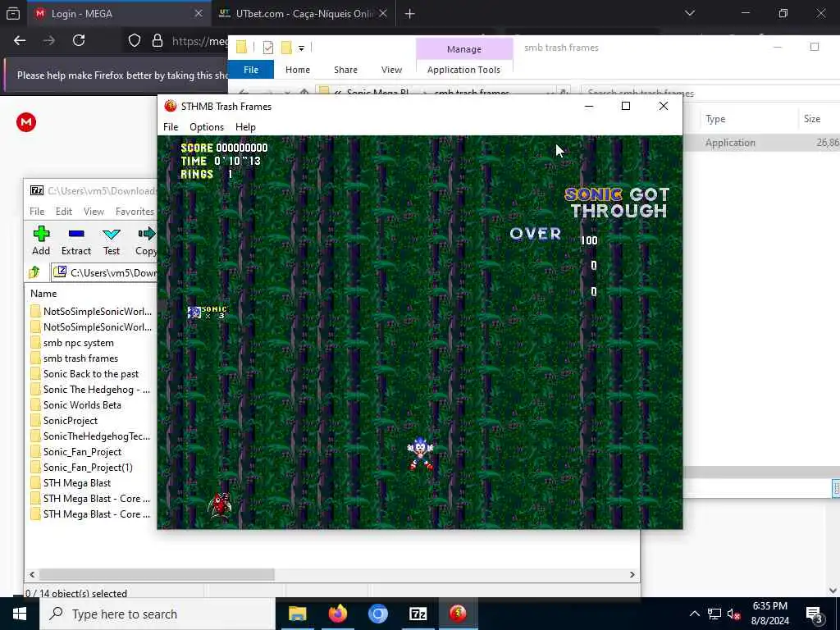
Task: Click the Firefox shield tracking protection icon
Action: point(135,41)
